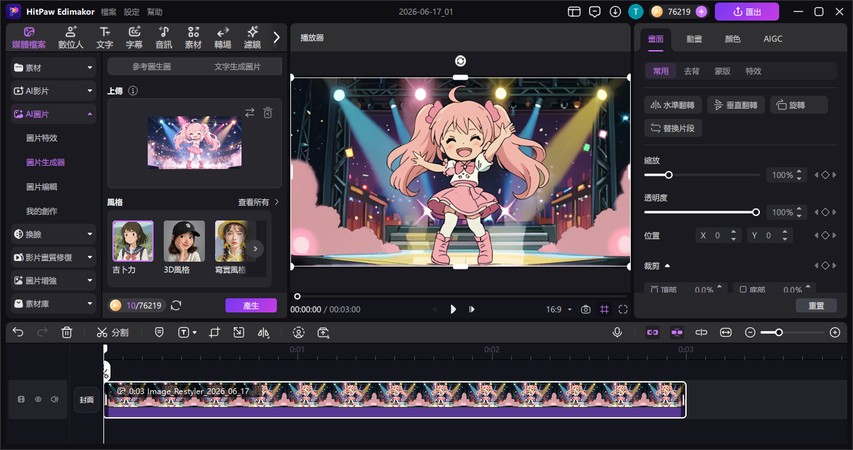Switch to the 顏色 properties tab

tap(732, 39)
